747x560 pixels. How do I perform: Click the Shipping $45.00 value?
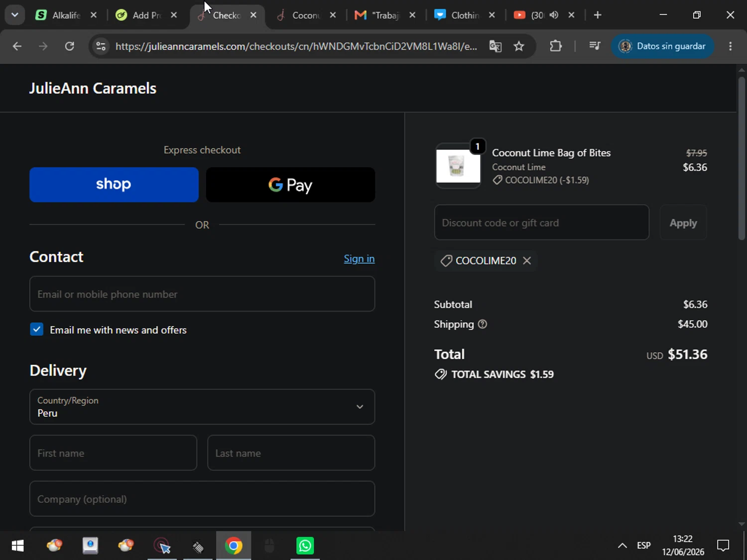(x=692, y=324)
